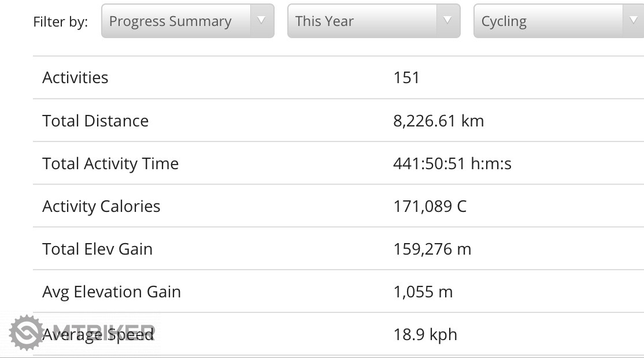Click the 151 activities count value

click(x=406, y=77)
